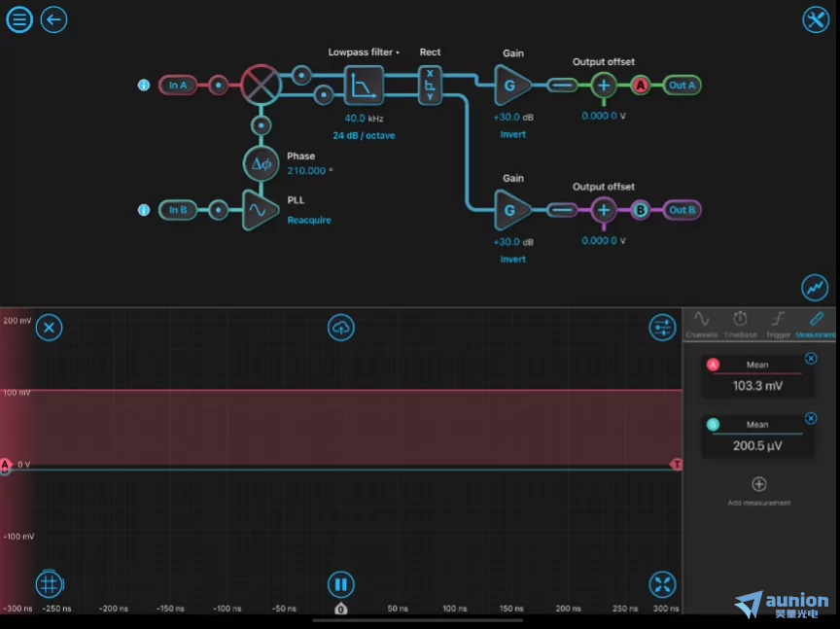The height and width of the screenshot is (629, 840).
Task: Toggle the graph view chart icon
Action: 815,288
